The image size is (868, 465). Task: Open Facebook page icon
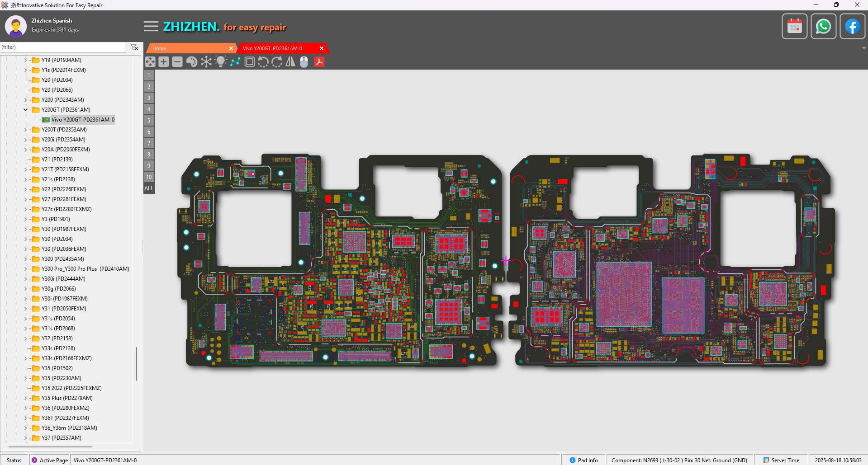853,27
